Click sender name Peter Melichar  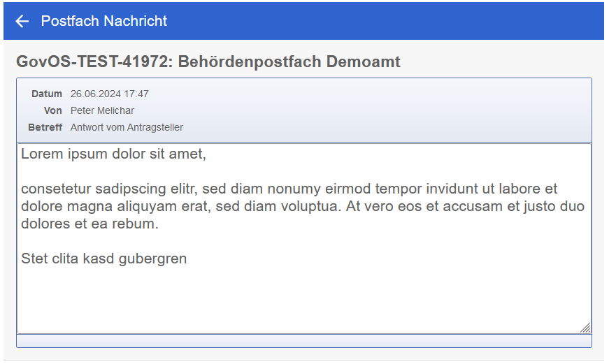[x=102, y=110]
